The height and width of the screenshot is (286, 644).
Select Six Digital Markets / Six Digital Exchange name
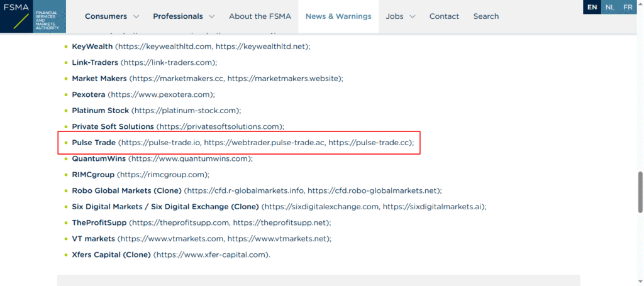tap(165, 207)
